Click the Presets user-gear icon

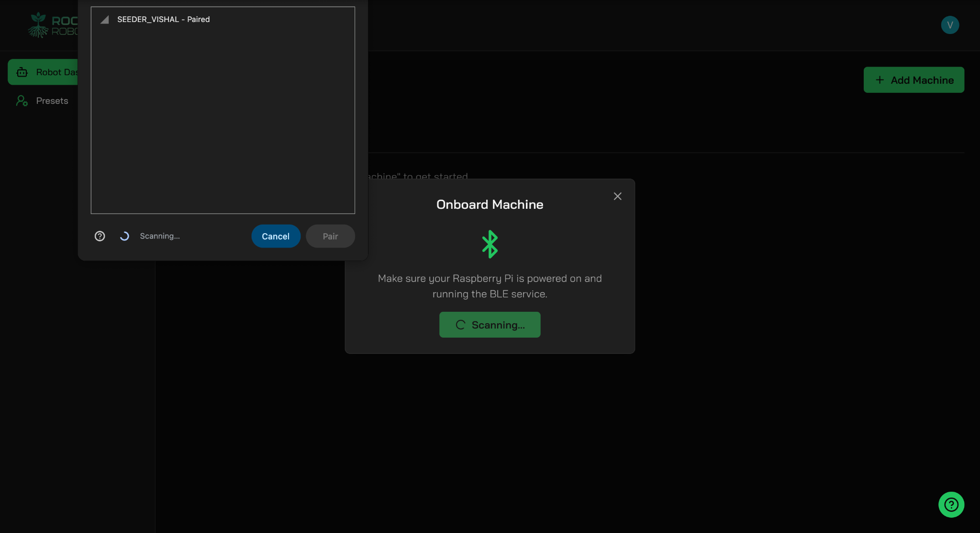coord(22,101)
